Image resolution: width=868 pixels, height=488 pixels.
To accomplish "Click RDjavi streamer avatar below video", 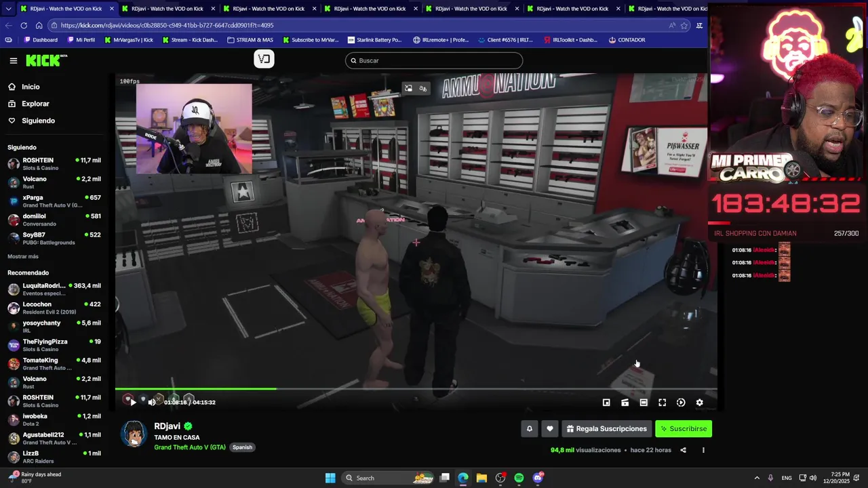I will pyautogui.click(x=134, y=434).
